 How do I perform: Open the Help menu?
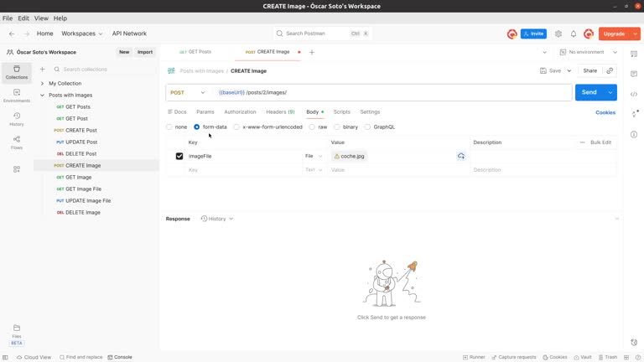point(60,18)
